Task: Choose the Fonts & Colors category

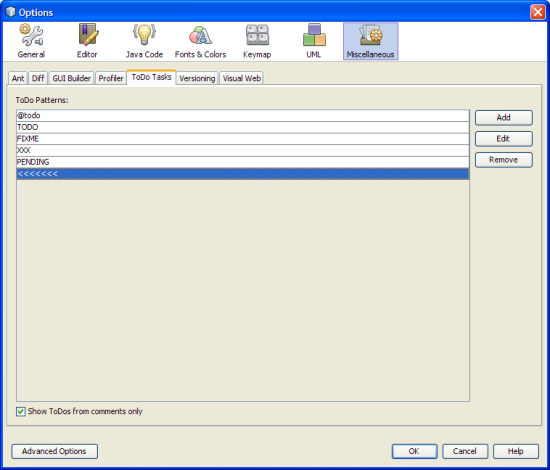Action: tap(200, 41)
